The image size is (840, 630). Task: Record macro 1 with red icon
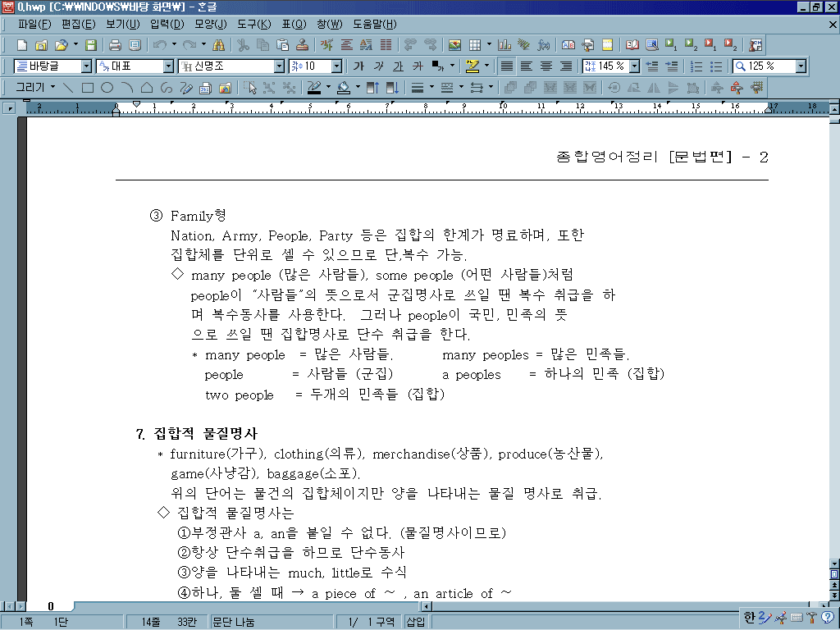(x=710, y=45)
